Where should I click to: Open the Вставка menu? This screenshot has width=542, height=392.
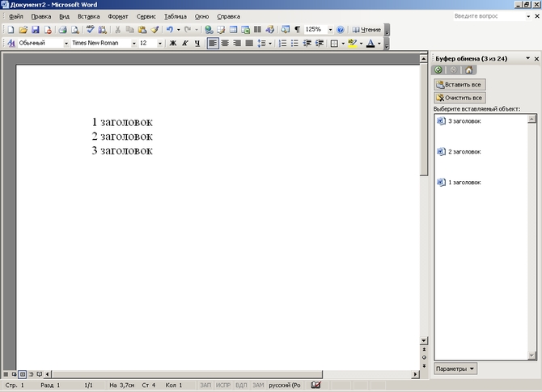click(x=89, y=16)
